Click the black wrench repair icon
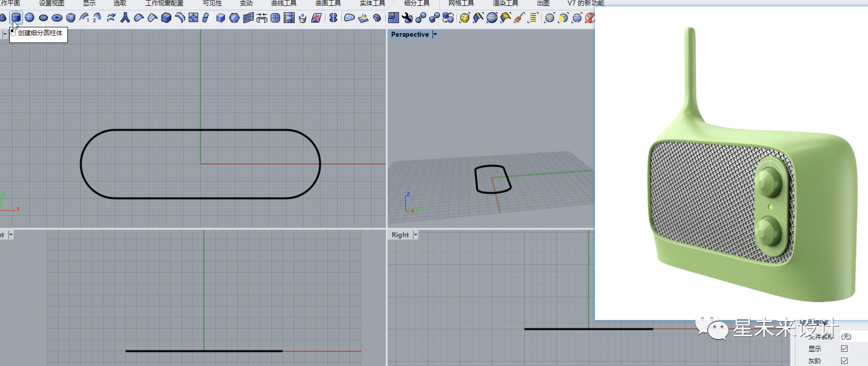The width and height of the screenshot is (868, 366). point(407,18)
